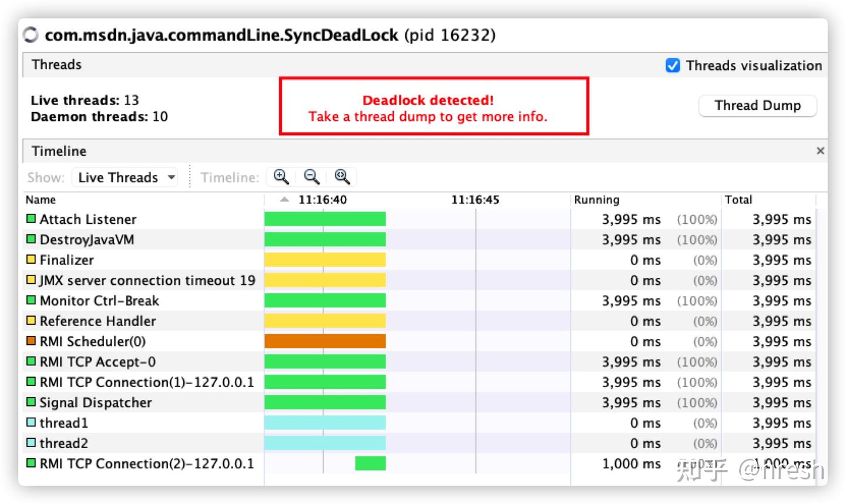Screen dimensions: 846x504
Task: Zoom in on the timeline
Action: coord(281,177)
